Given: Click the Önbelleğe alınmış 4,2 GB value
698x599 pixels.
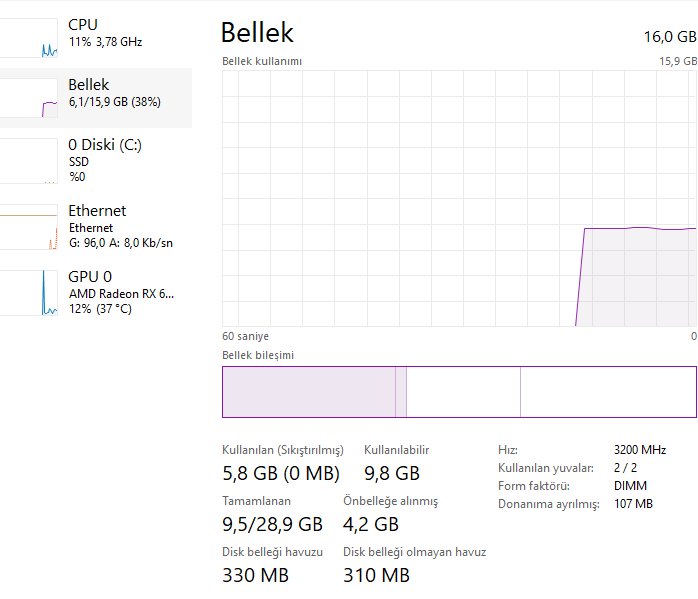Looking at the screenshot, I should [370, 524].
